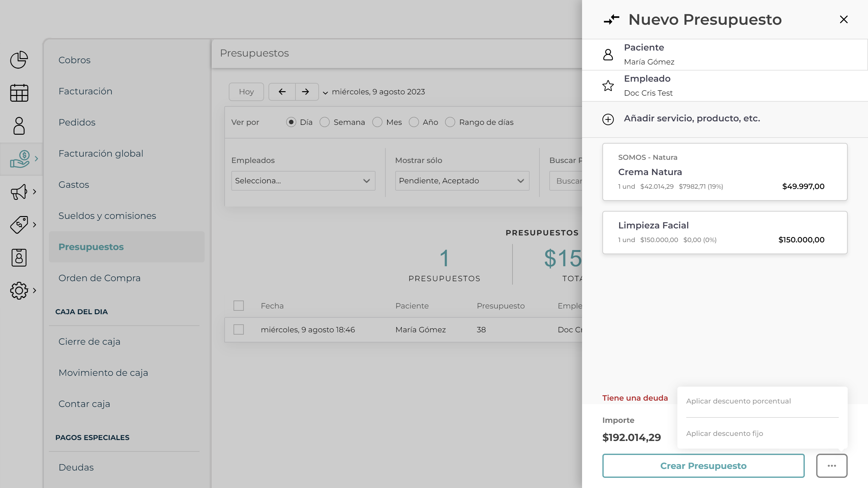Open the Cobros menu item
Viewport: 868px width, 488px height.
click(x=74, y=60)
